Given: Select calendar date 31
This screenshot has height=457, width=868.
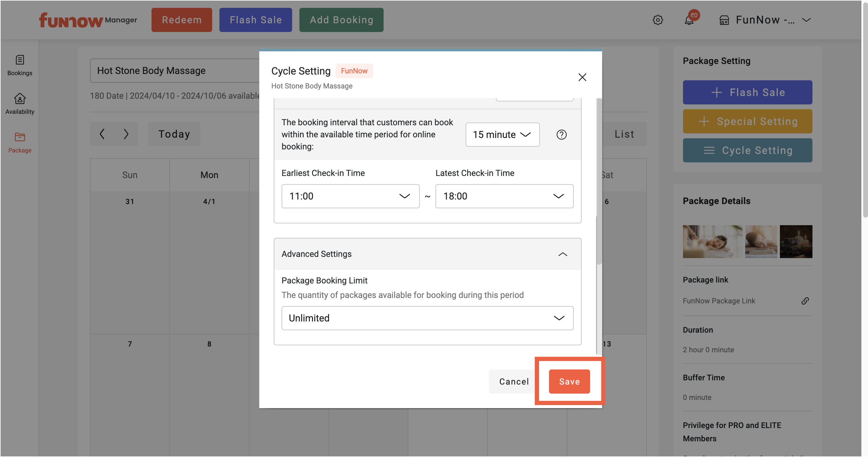Looking at the screenshot, I should (x=129, y=202).
